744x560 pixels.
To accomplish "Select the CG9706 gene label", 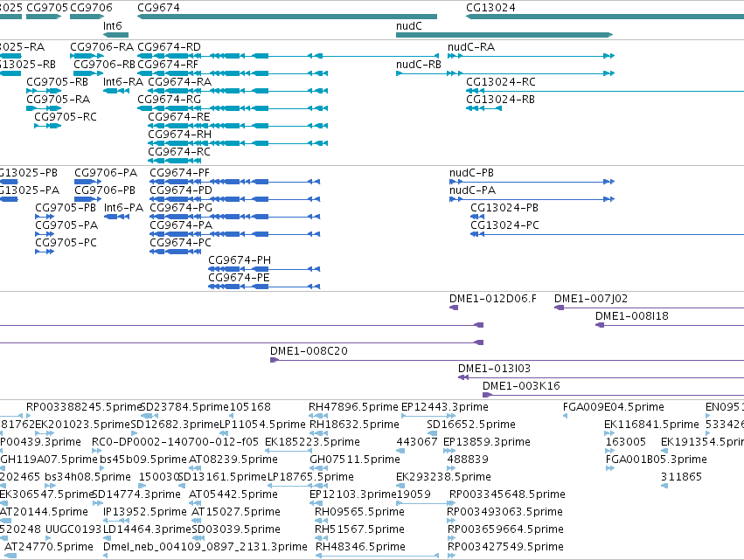I will (x=91, y=8).
